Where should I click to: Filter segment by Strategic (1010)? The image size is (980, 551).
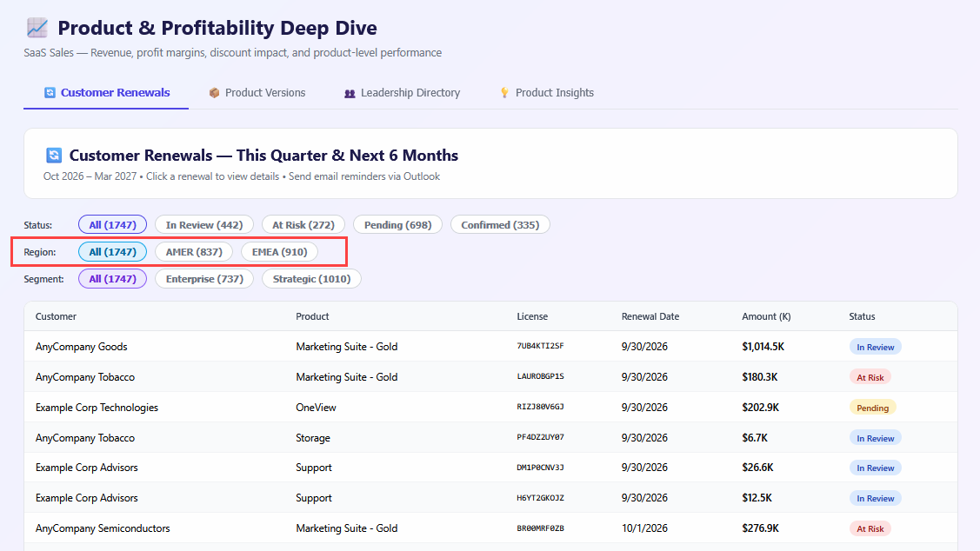[311, 279]
